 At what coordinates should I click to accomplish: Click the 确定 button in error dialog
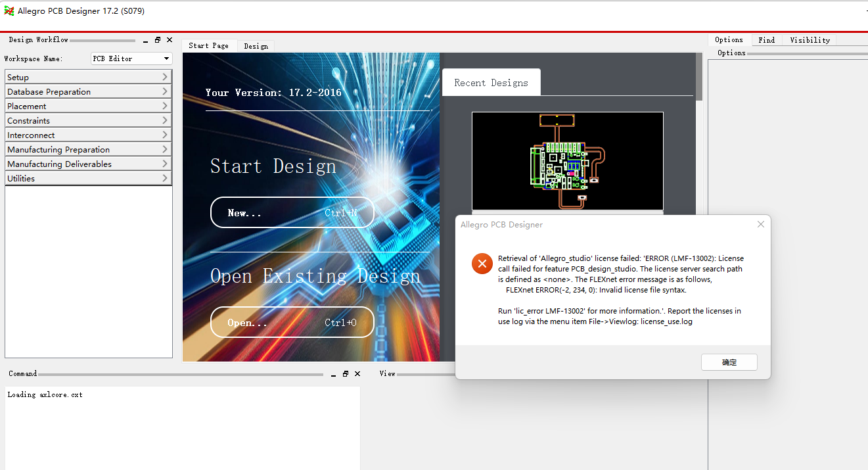[729, 362]
